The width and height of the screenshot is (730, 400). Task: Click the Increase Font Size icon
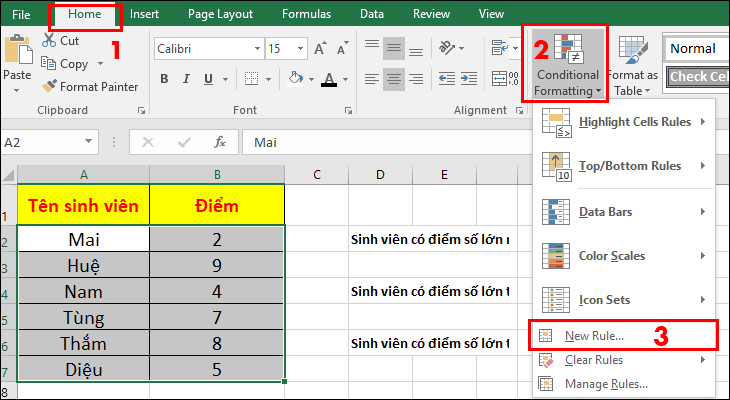click(320, 48)
